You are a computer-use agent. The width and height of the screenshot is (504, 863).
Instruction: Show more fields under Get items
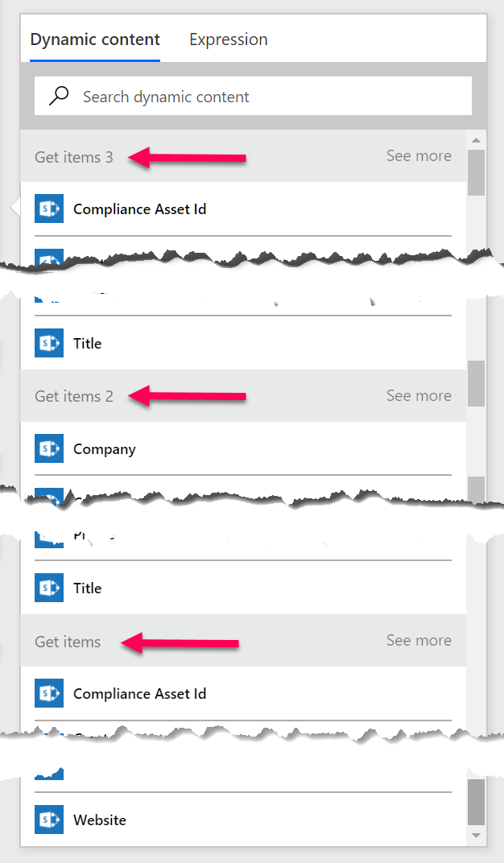419,641
